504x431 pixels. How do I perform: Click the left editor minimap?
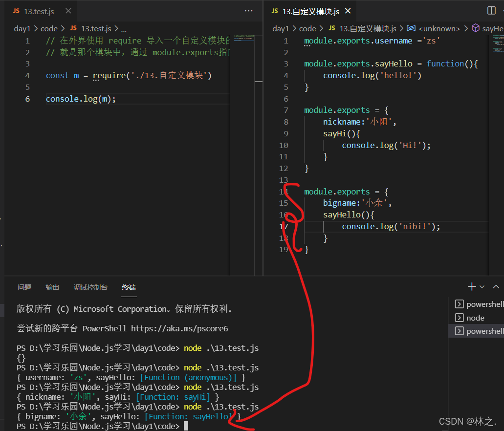[x=244, y=40]
